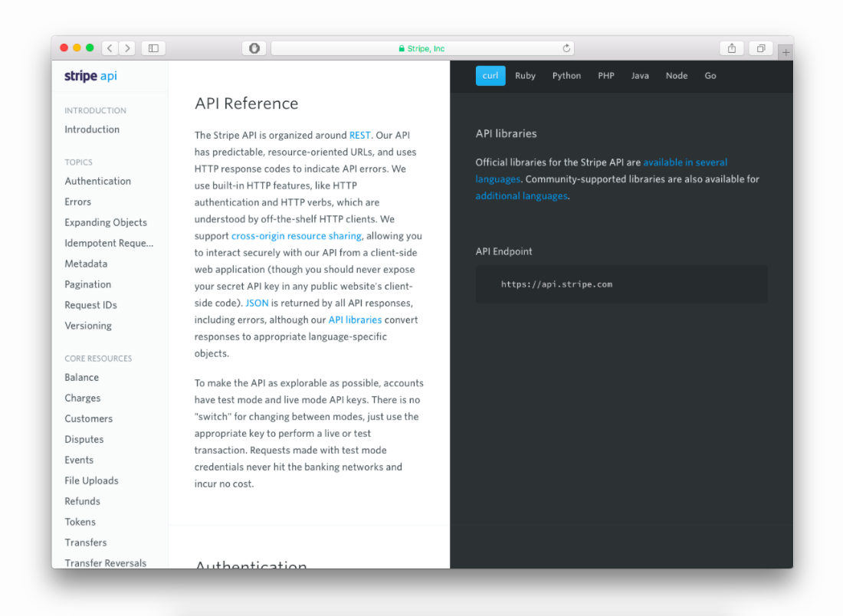Switch to the Node tab
The height and width of the screenshot is (616, 843).
(677, 76)
